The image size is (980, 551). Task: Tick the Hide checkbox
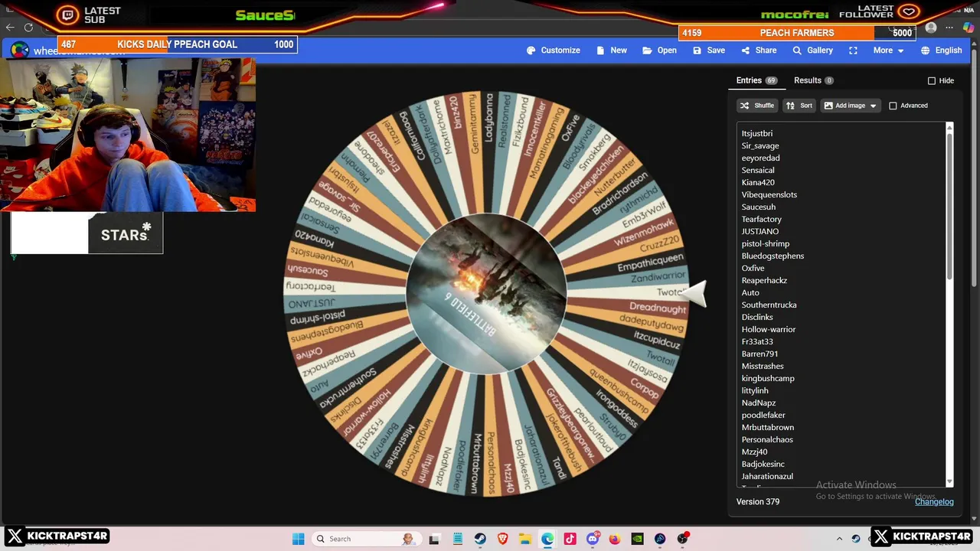[932, 81]
